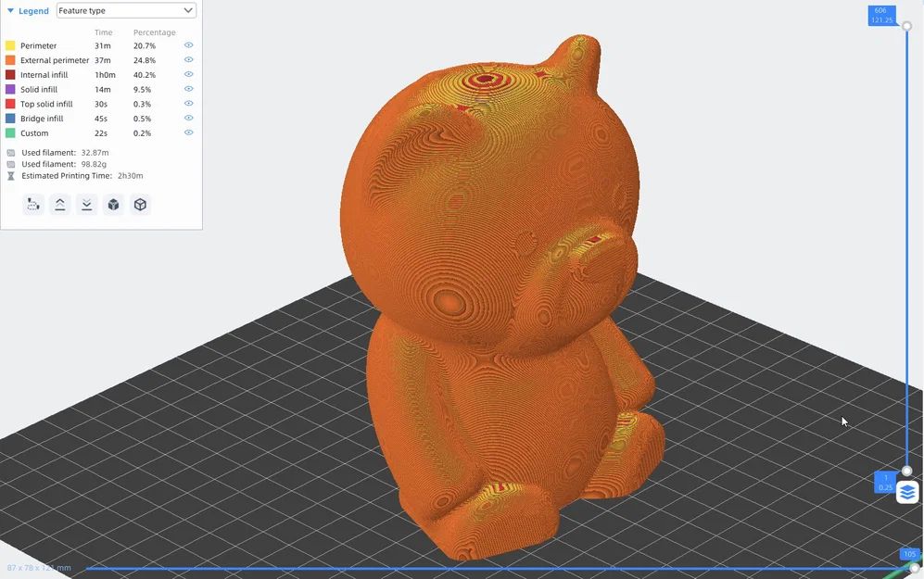Image resolution: width=924 pixels, height=579 pixels.
Task: Hide Custom feature using eye icon
Action: pos(188,132)
